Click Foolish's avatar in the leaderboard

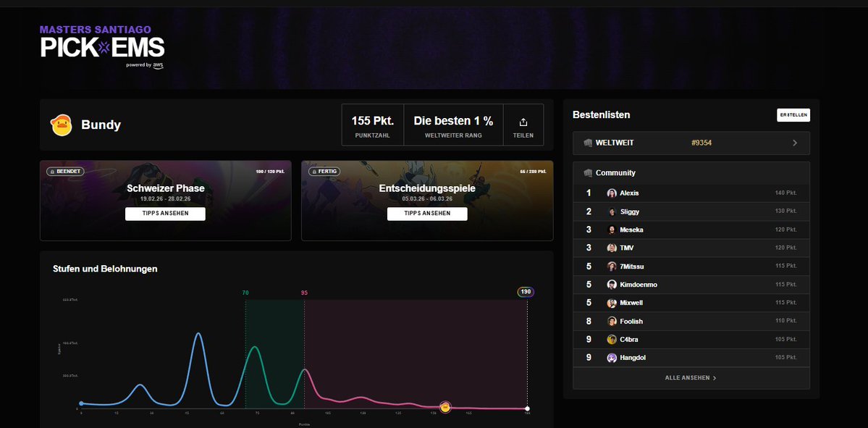click(612, 321)
